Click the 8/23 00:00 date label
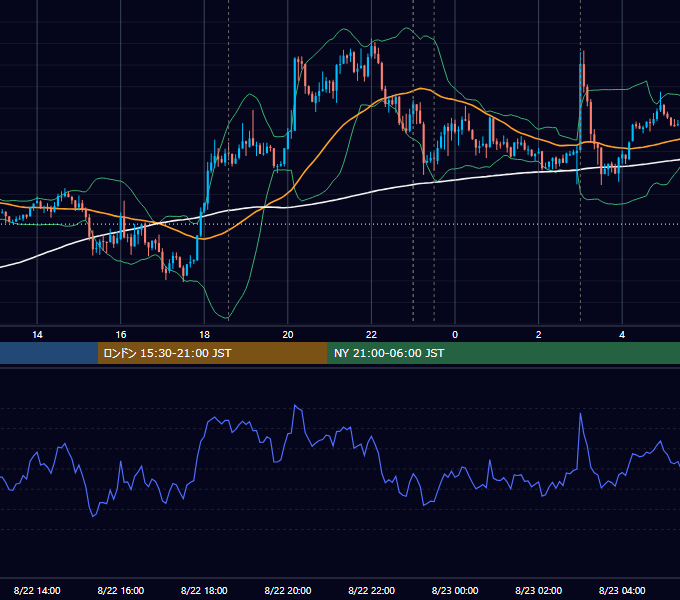The height and width of the screenshot is (600, 680). click(455, 590)
